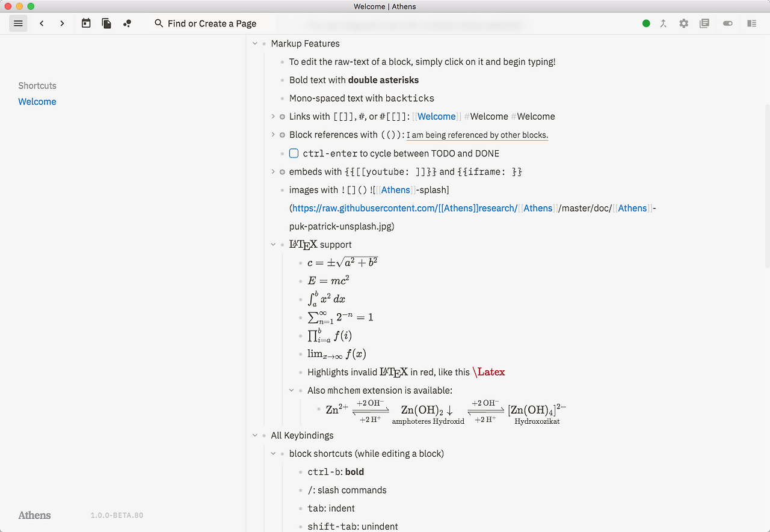Collapse the All Keybindings block
This screenshot has height=532, width=770.
[255, 435]
